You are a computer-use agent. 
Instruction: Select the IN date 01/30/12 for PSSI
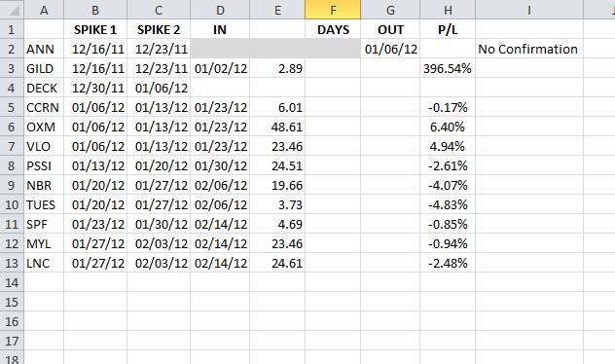pyautogui.click(x=220, y=165)
